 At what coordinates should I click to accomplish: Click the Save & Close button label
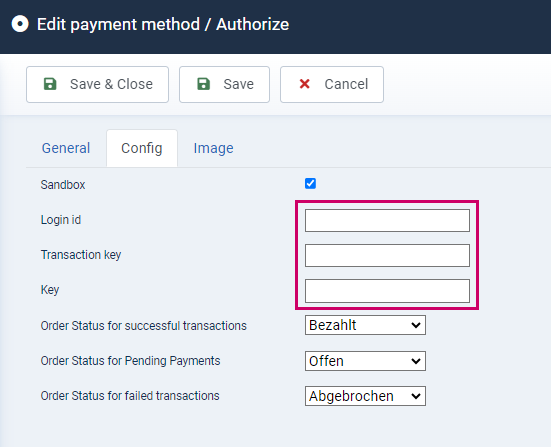pos(111,84)
